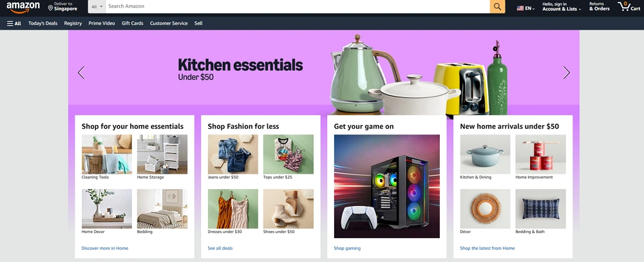Follow the See all deals link
644x262 pixels.
[220, 248]
